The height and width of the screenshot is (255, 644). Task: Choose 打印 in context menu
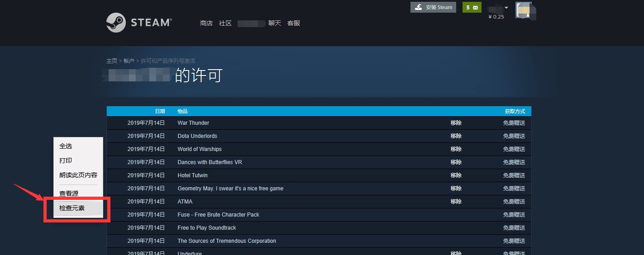pos(66,161)
